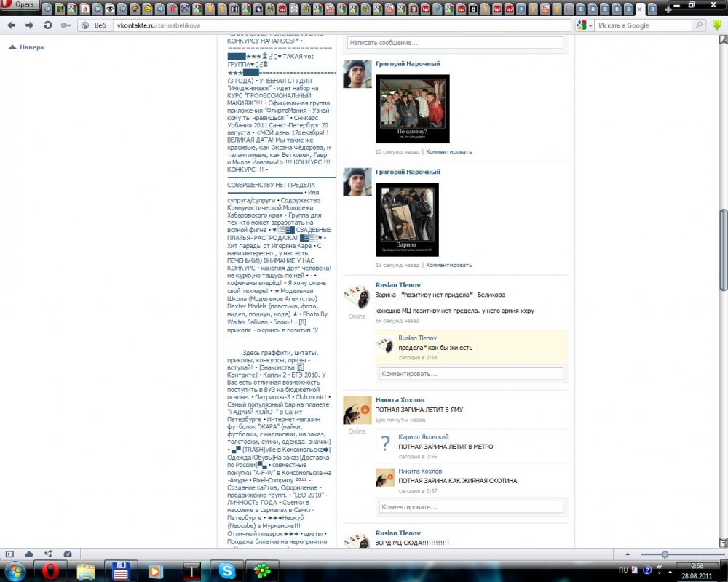
Task: Click the address bar vkontakte.ru/zarinabelikova
Action: [x=342, y=25]
